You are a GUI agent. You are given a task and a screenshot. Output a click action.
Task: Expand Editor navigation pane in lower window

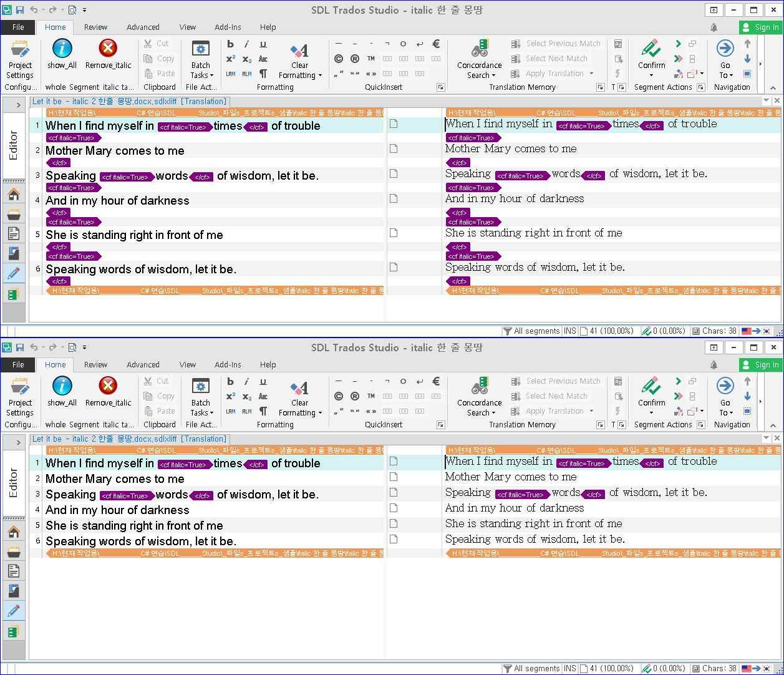coord(18,442)
